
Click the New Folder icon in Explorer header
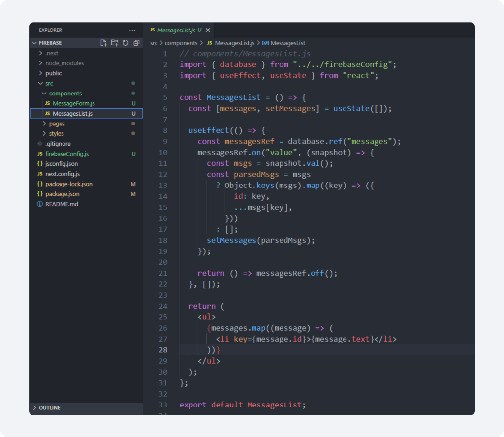coord(114,43)
